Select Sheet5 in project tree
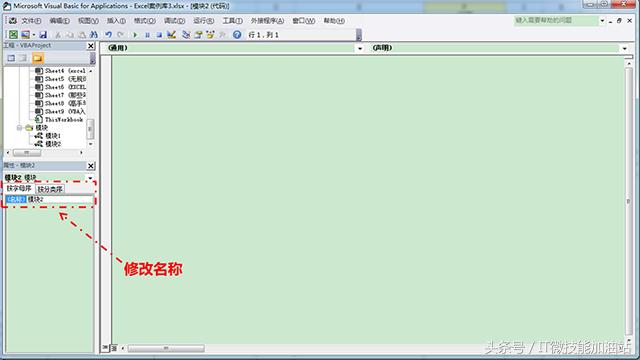Screen dimensions: 640x360 [60, 79]
